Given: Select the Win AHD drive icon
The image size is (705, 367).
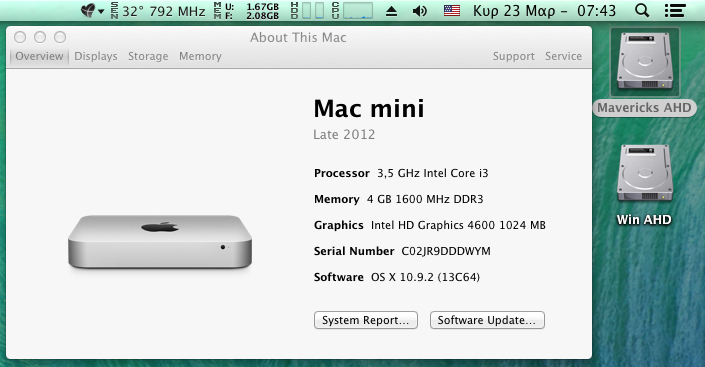Looking at the screenshot, I should (644, 174).
